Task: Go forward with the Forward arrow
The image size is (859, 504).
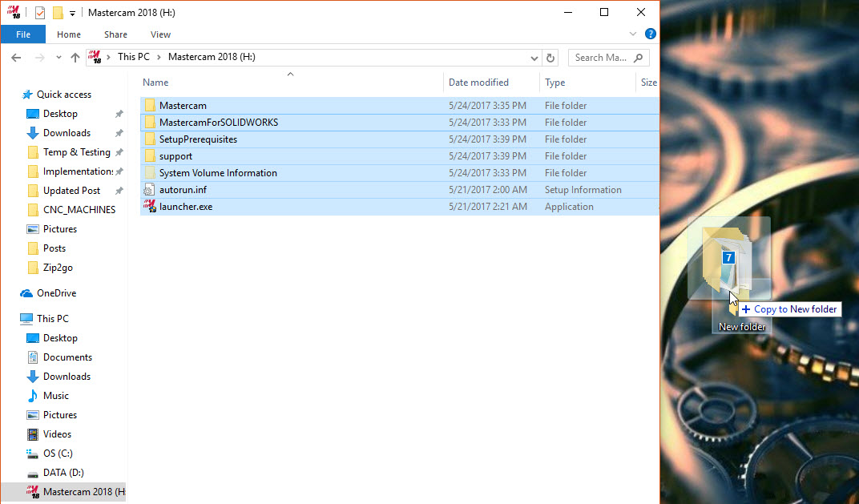Action: (39, 58)
